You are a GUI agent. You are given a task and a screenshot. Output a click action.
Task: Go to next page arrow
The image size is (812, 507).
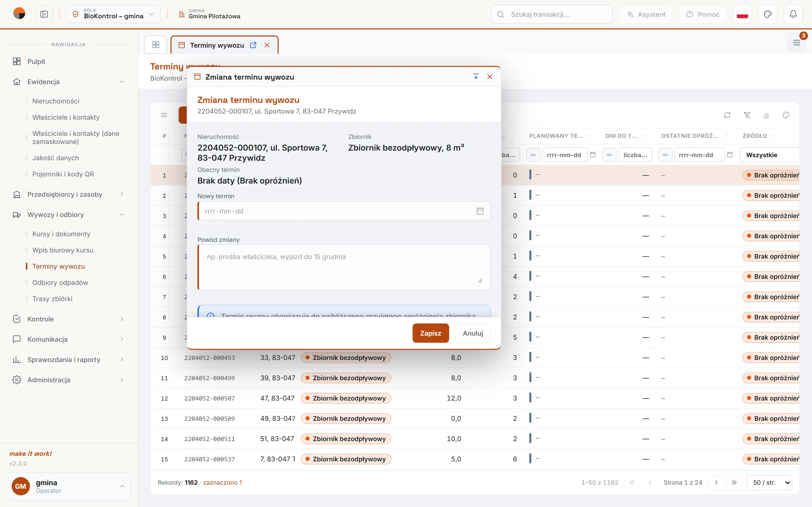(x=716, y=482)
